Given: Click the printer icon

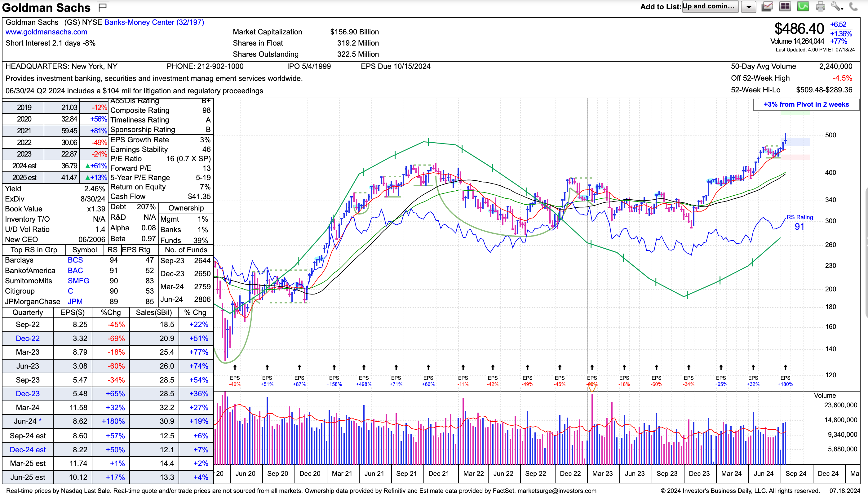Looking at the screenshot, I should click(x=820, y=7).
